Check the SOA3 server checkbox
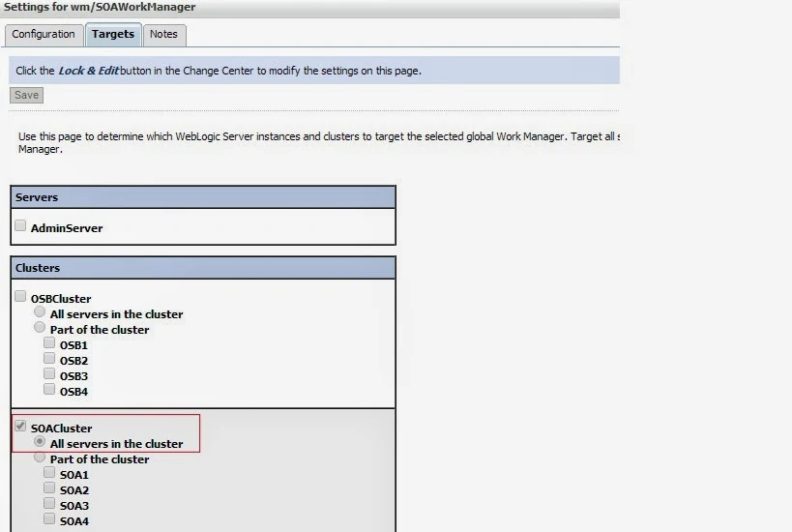Viewport: 792px width, 532px height. (x=49, y=503)
